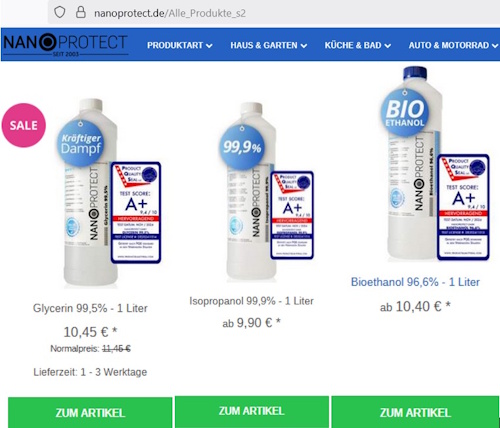
Task: Expand the Küche & Bad dropdown
Action: coord(358,45)
